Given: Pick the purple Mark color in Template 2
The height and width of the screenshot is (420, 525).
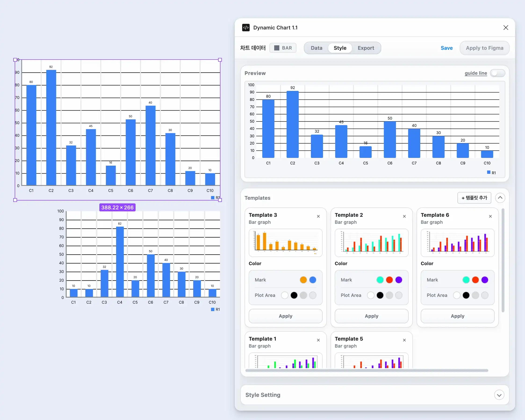Looking at the screenshot, I should click(399, 280).
